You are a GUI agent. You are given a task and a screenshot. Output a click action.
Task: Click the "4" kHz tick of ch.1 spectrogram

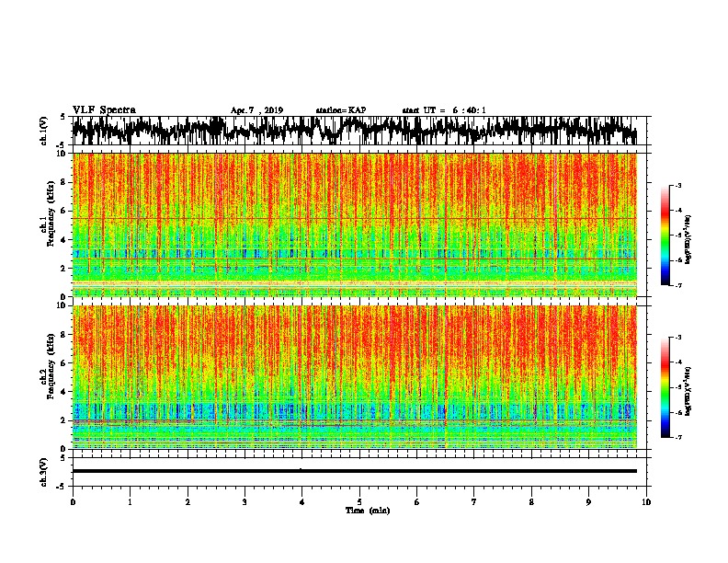[x=64, y=240]
